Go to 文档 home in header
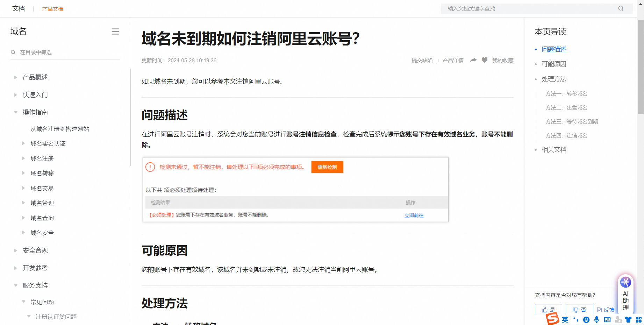The height and width of the screenshot is (325, 644). [x=19, y=9]
